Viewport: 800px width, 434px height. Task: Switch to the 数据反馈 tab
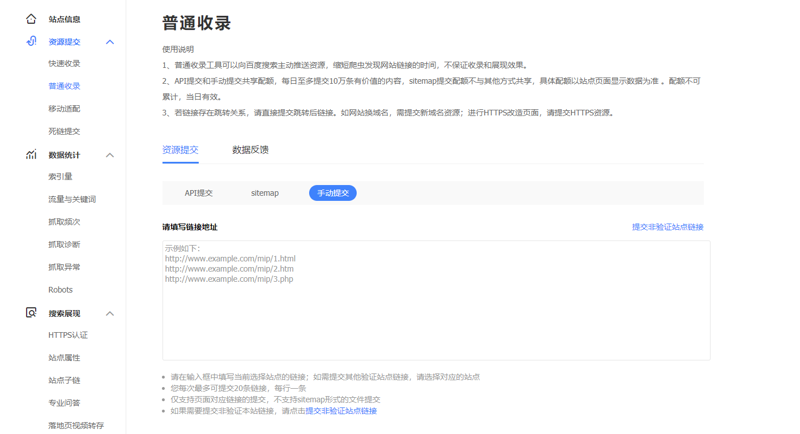(x=250, y=150)
